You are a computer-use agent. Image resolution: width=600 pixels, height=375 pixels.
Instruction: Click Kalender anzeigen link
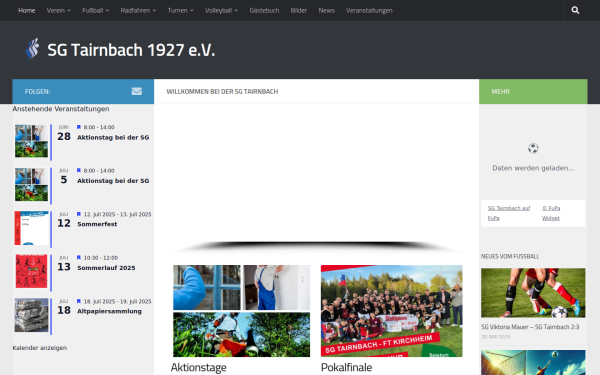click(x=40, y=348)
